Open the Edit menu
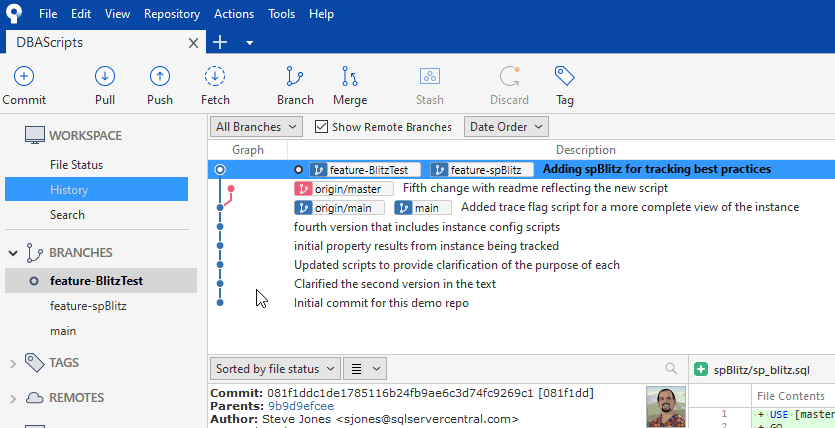Viewport: 835px width, 428px height. coord(81,14)
